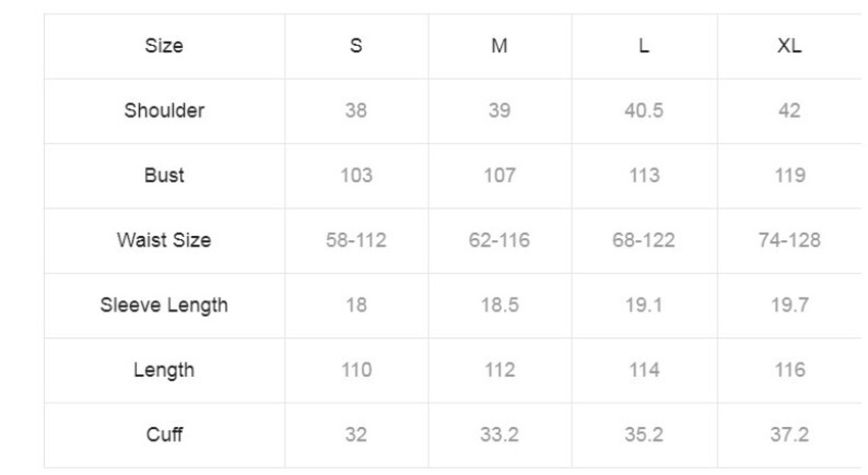This screenshot has height=475, width=868.
Task: Select the Sleeve Length row label
Action: tap(164, 305)
